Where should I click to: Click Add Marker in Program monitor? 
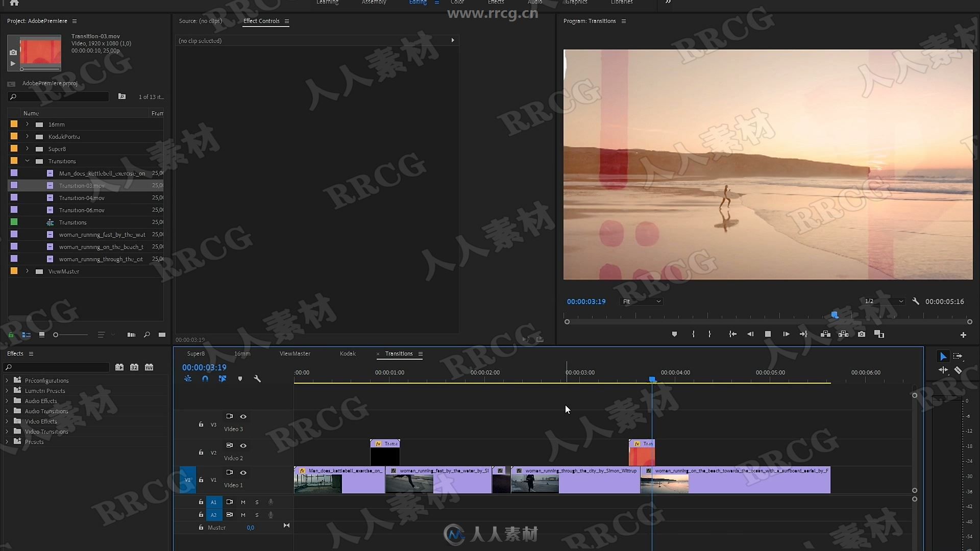(674, 334)
